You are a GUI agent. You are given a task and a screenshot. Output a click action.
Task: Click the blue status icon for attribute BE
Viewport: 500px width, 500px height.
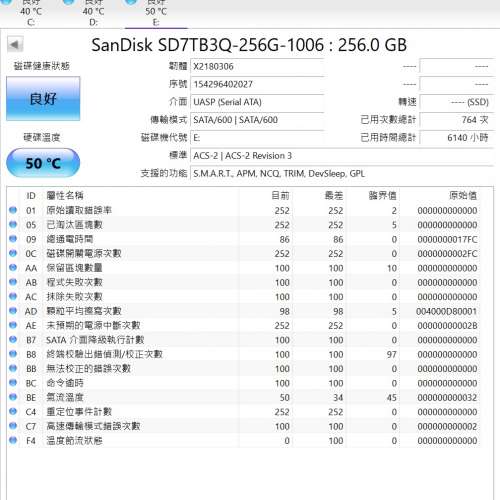[x=13, y=397]
